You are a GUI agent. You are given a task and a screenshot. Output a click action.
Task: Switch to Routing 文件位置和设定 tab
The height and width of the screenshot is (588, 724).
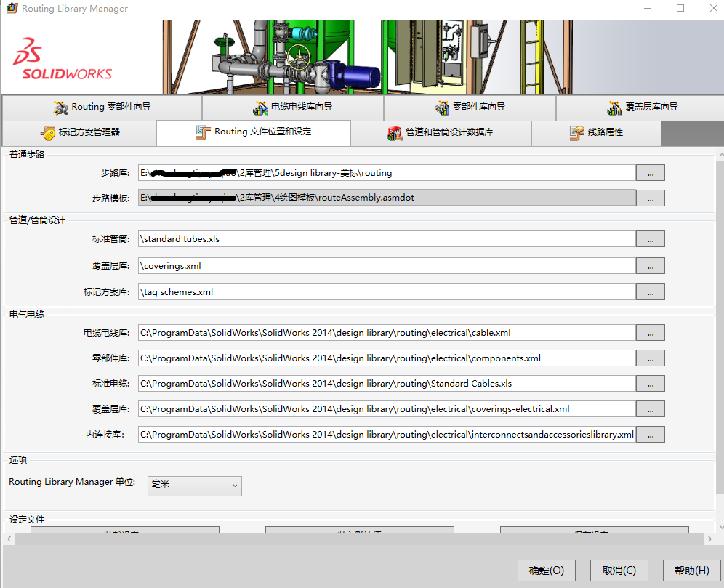(254, 133)
